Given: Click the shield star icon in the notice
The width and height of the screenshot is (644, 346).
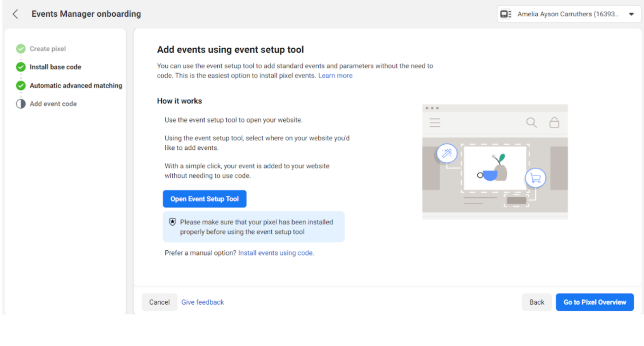Looking at the screenshot, I should tap(172, 222).
